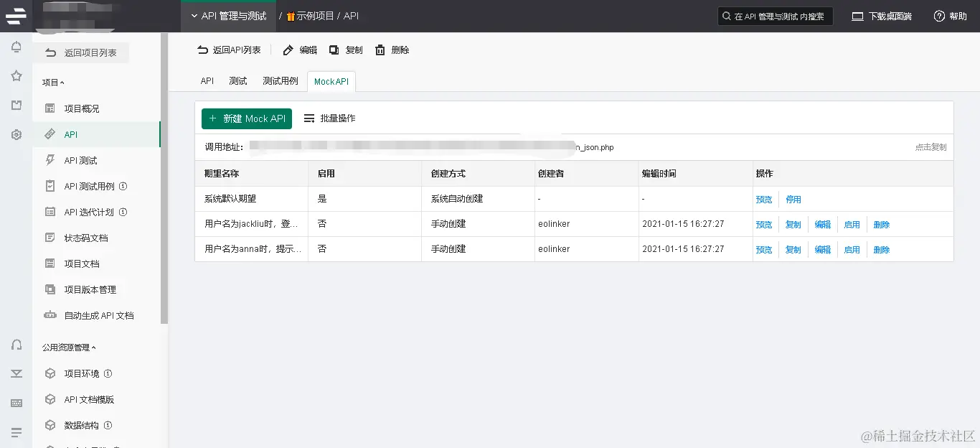Click 启用 in the jackliu row
The image size is (980, 448).
pos(852,225)
